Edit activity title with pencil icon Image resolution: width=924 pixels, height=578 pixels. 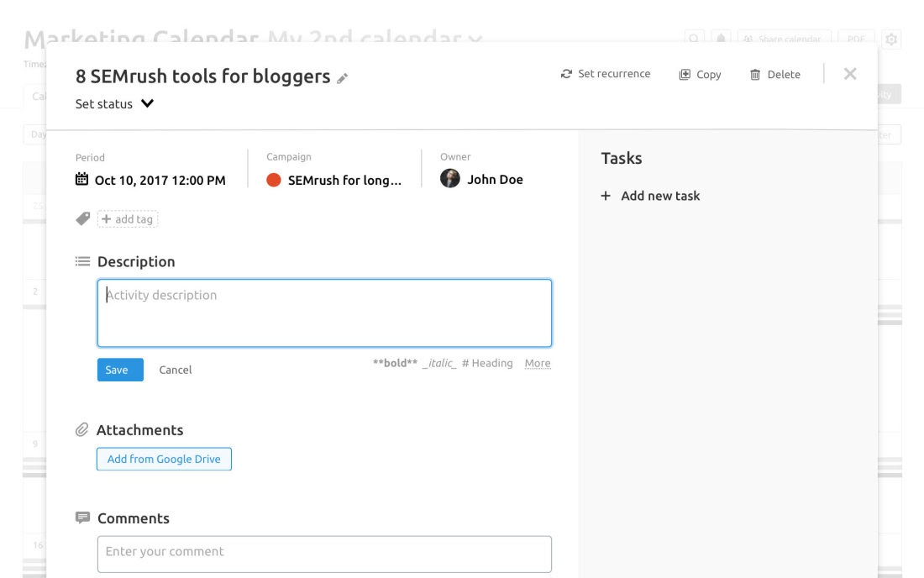[x=343, y=78]
